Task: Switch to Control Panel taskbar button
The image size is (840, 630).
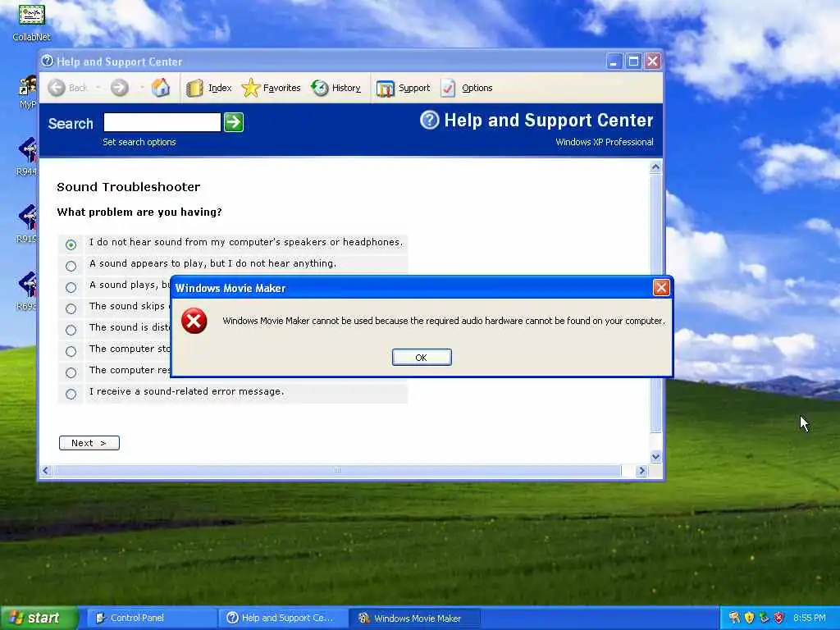Action: (151, 619)
